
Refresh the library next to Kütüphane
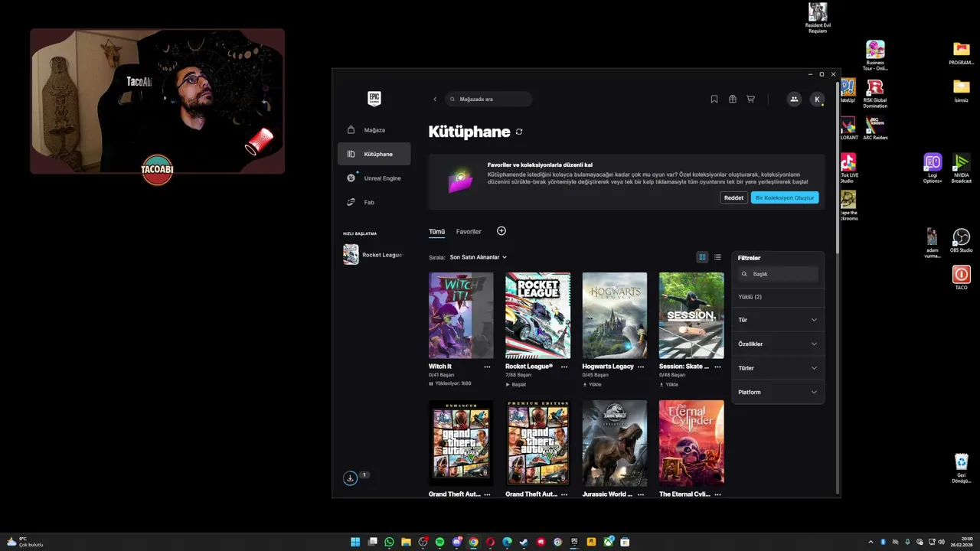click(519, 132)
